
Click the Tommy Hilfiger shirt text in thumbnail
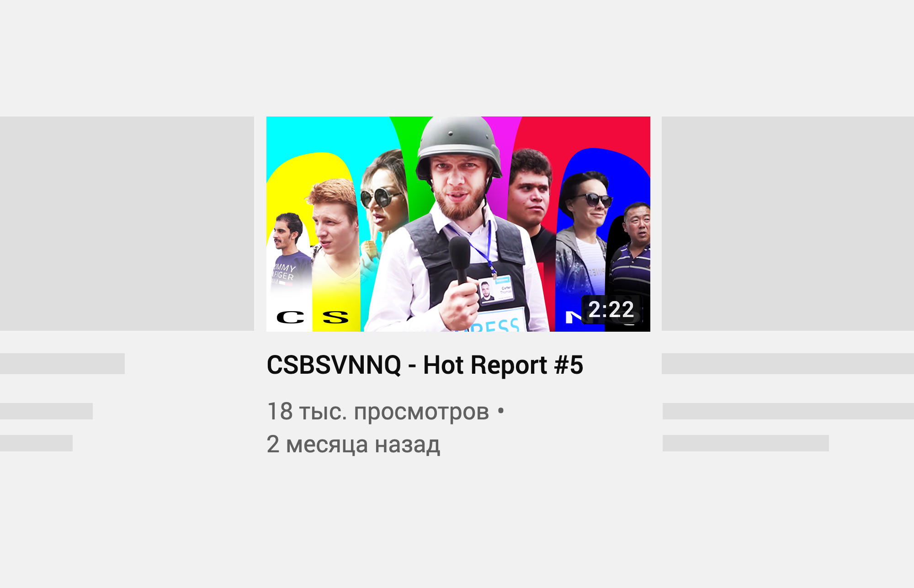283,272
